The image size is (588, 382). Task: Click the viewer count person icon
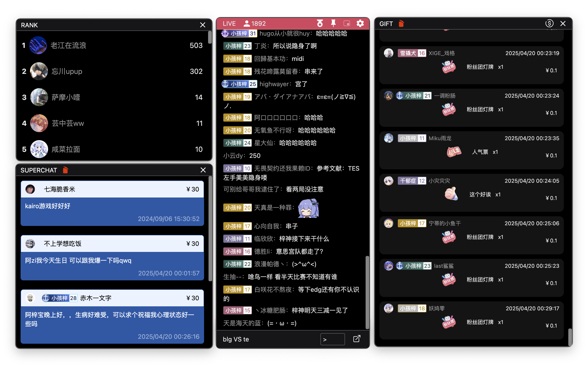coord(246,24)
